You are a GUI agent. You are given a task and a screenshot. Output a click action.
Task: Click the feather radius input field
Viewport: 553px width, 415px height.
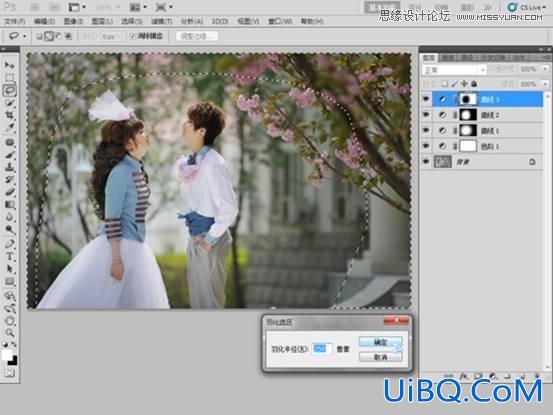[x=321, y=349]
